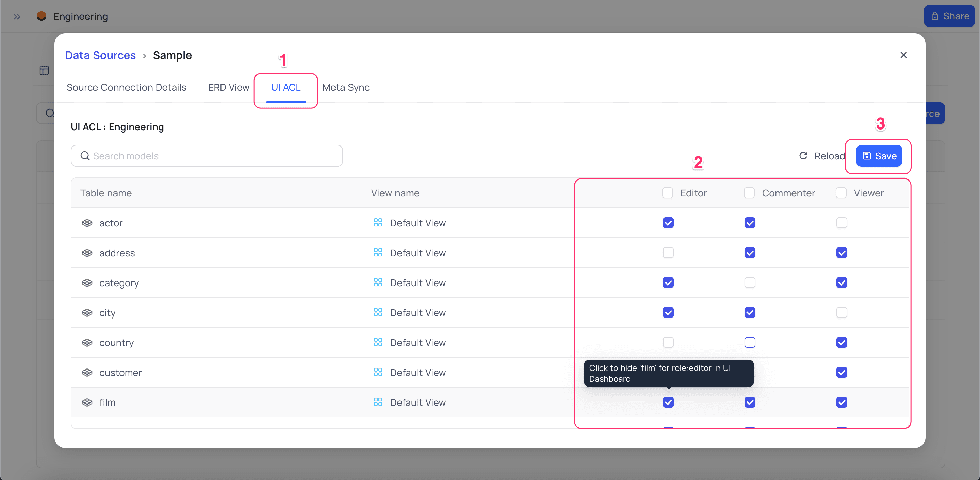Select the customer table name
The image size is (980, 480).
tap(120, 373)
